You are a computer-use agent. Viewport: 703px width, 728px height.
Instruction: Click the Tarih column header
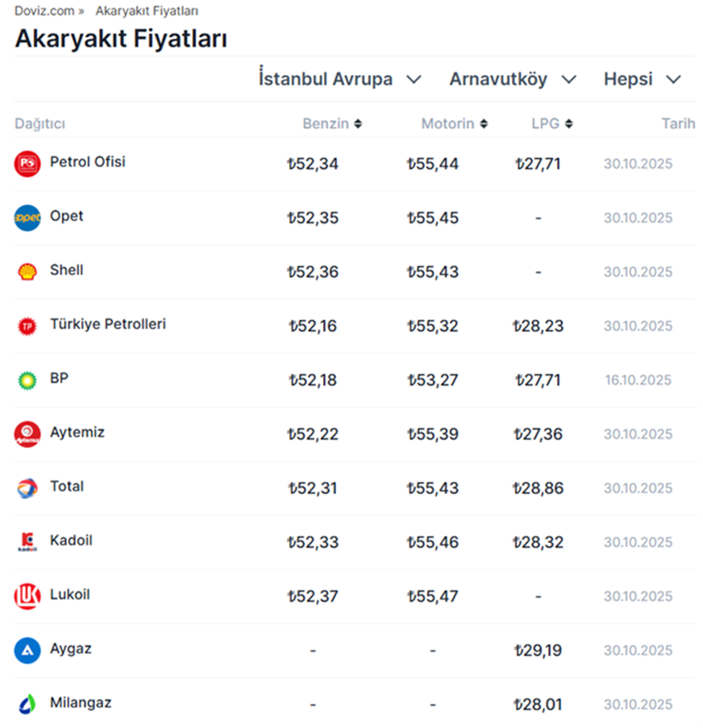pyautogui.click(x=678, y=124)
